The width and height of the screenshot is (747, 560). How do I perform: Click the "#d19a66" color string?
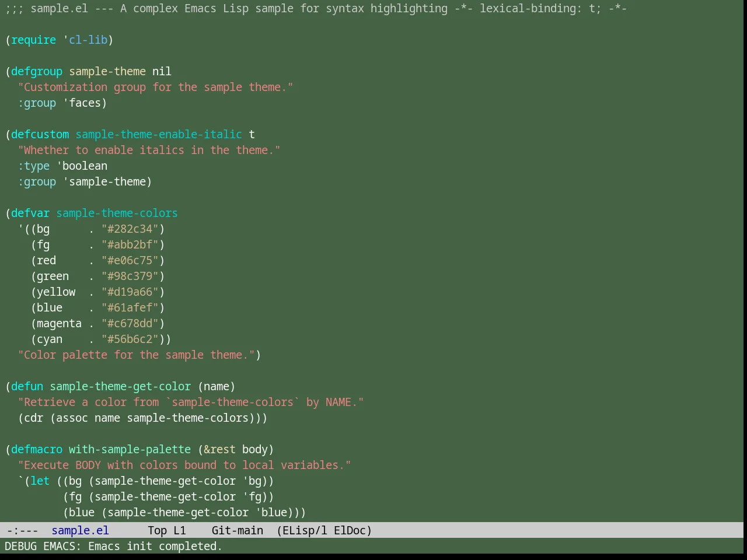[130, 292]
